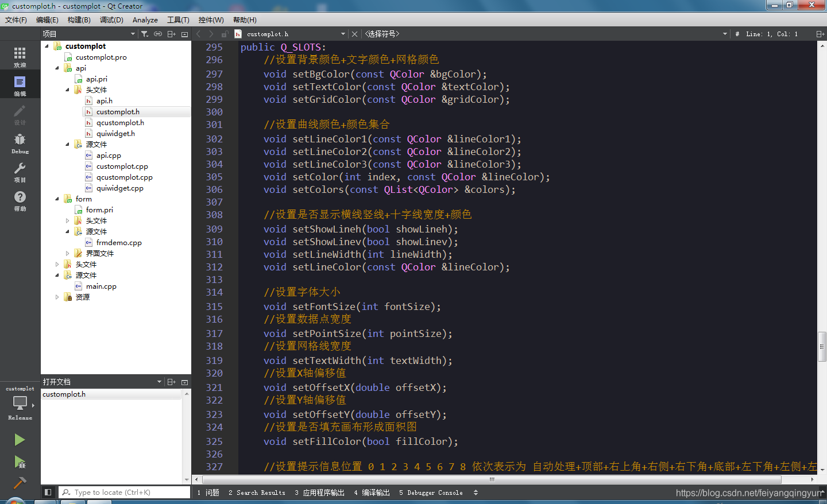
Task: Collapse the api 头文件 headers node
Action: tap(68, 90)
